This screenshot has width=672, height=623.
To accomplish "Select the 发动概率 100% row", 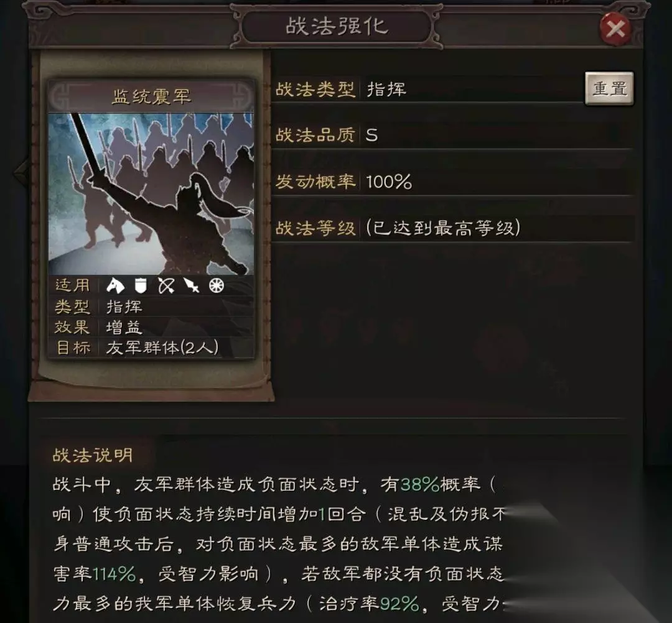I will tap(452, 182).
